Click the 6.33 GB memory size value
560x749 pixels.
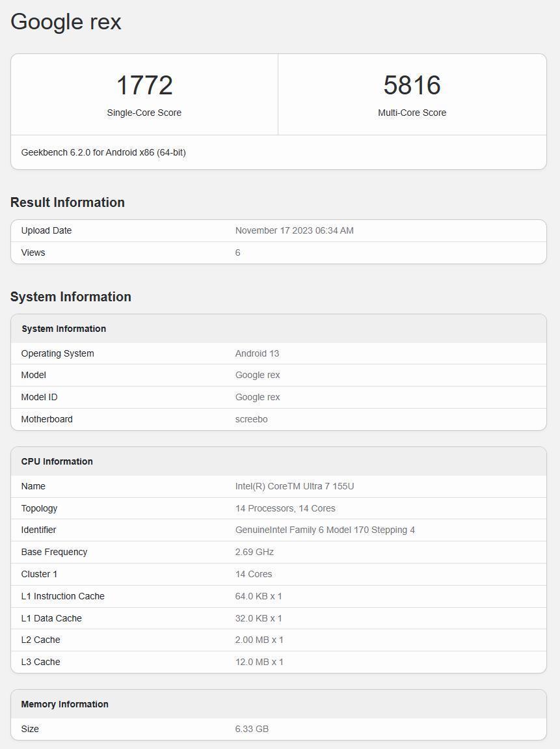(252, 729)
